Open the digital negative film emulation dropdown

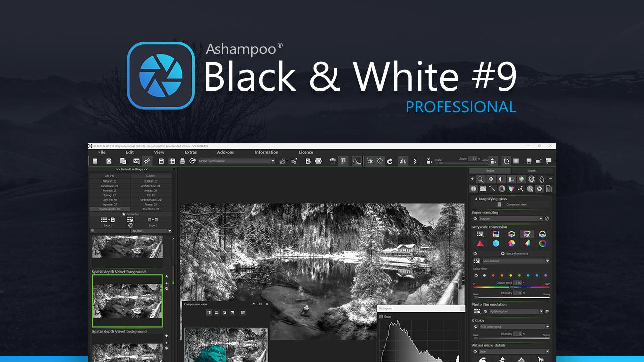pos(516,311)
